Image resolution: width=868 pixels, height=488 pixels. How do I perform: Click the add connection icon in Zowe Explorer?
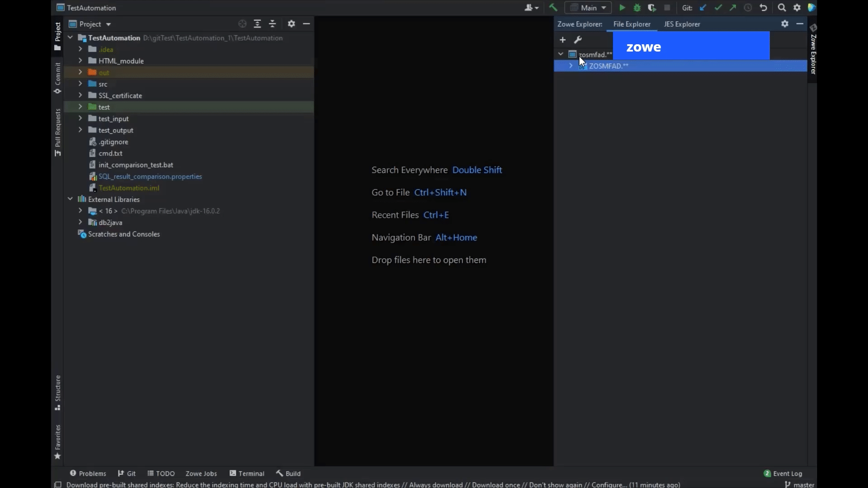pos(561,39)
